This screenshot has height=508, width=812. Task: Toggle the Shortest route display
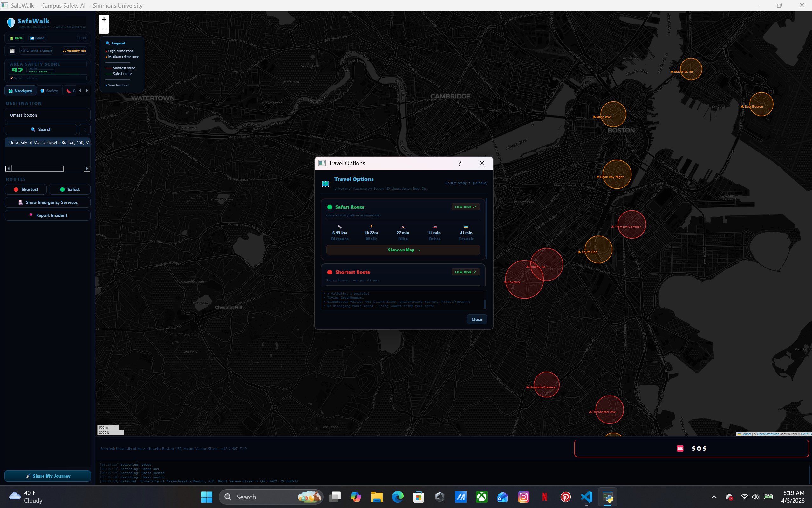26,189
